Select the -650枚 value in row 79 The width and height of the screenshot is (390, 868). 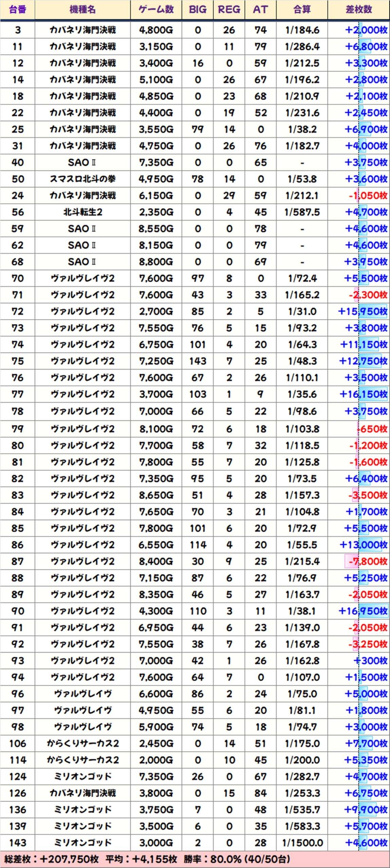372,429
